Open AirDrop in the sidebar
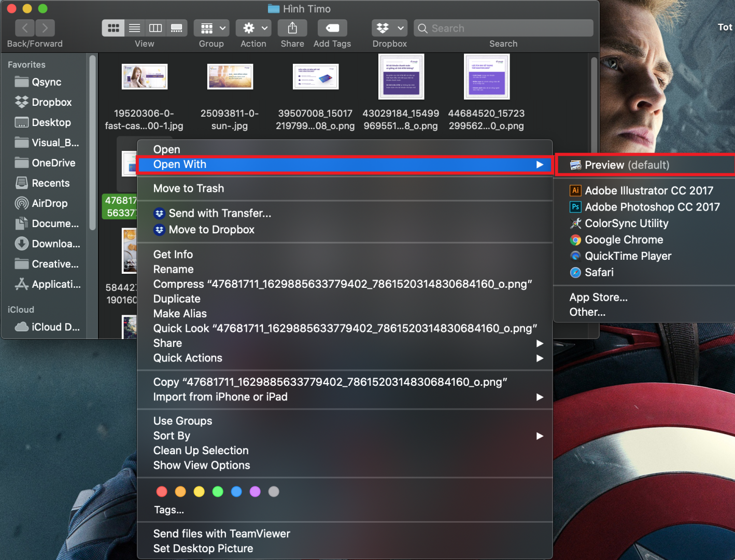 tap(49, 203)
